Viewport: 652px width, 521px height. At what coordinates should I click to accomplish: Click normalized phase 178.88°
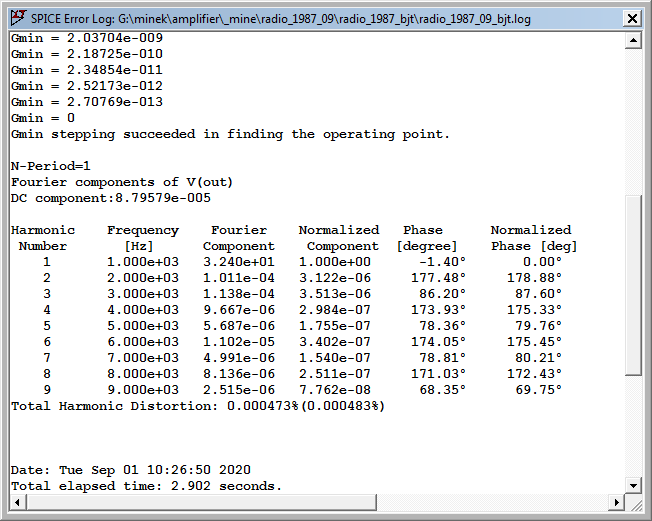click(534, 278)
